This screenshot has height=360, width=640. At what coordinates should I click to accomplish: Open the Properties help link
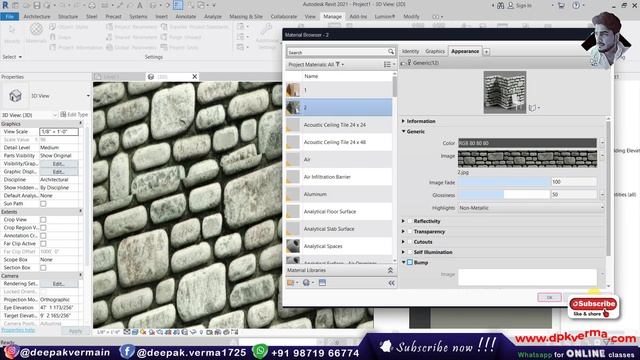pos(18,330)
